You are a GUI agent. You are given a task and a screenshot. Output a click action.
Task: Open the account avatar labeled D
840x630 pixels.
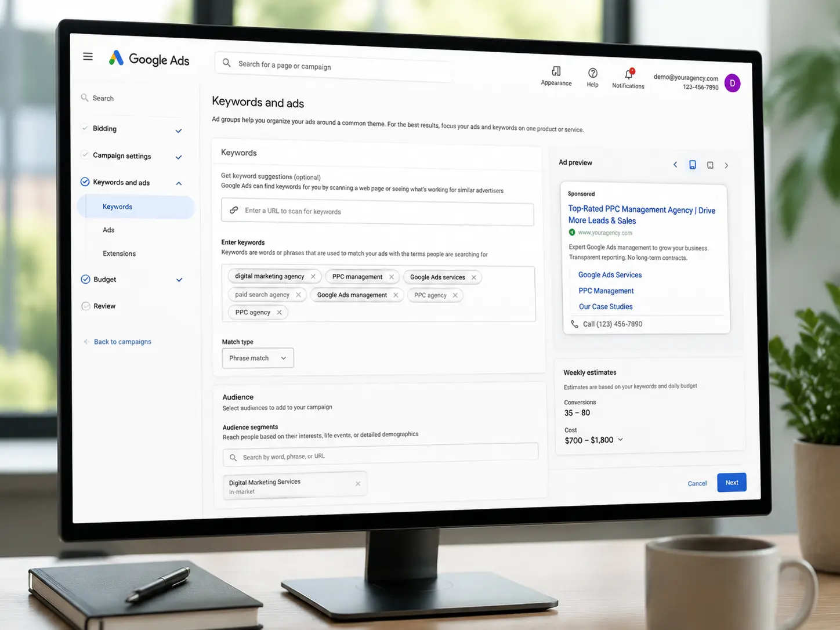pos(732,84)
